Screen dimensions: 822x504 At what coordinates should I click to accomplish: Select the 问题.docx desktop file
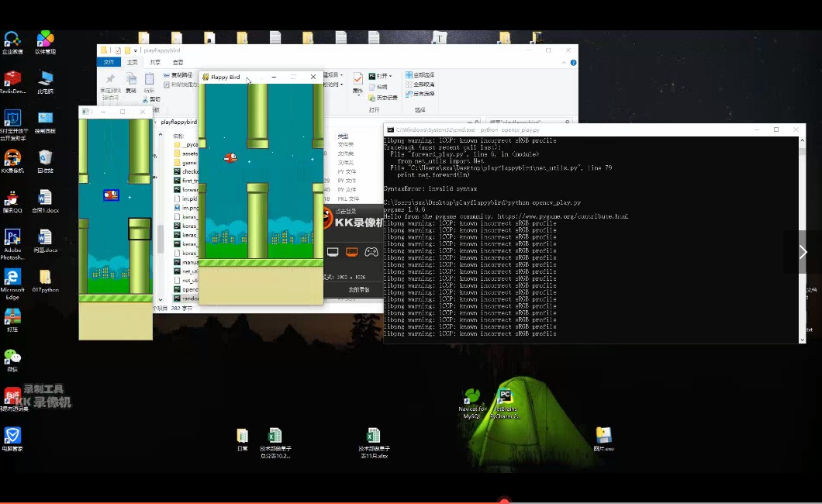45,241
